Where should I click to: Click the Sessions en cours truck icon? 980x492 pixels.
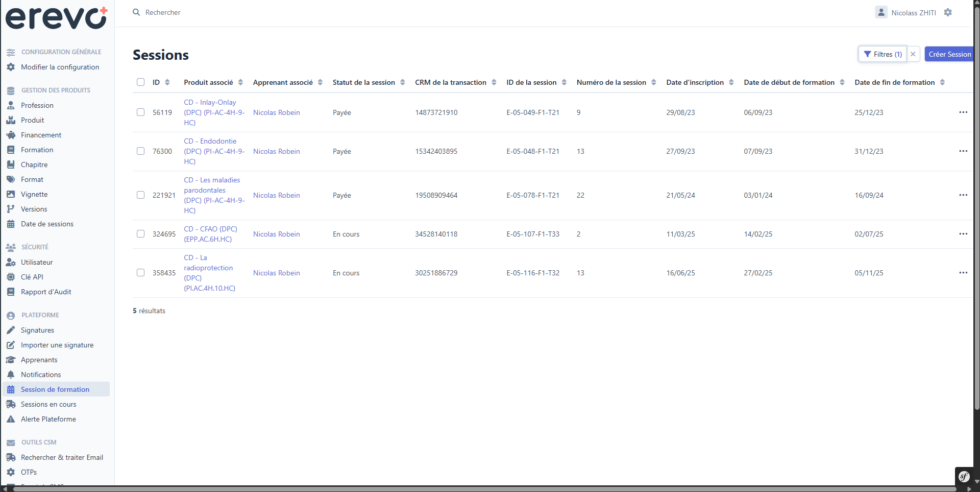[11, 404]
